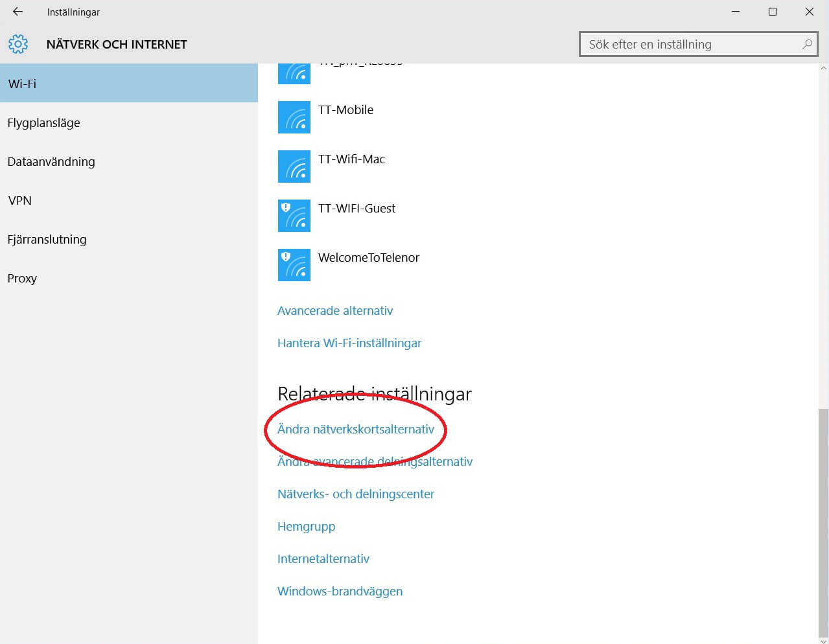The image size is (829, 644).
Task: Open Nätverks- och delningscenter
Action: click(356, 494)
